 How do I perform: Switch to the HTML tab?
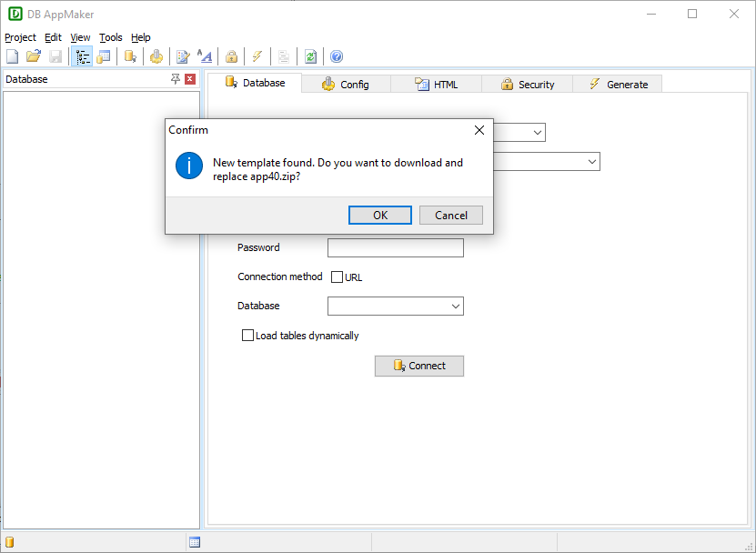[437, 85]
